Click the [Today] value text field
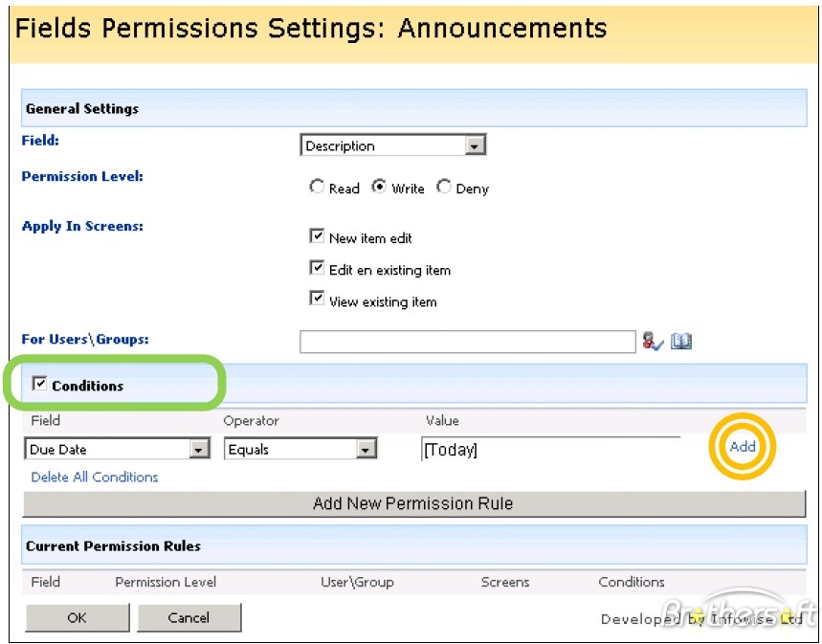 [549, 449]
